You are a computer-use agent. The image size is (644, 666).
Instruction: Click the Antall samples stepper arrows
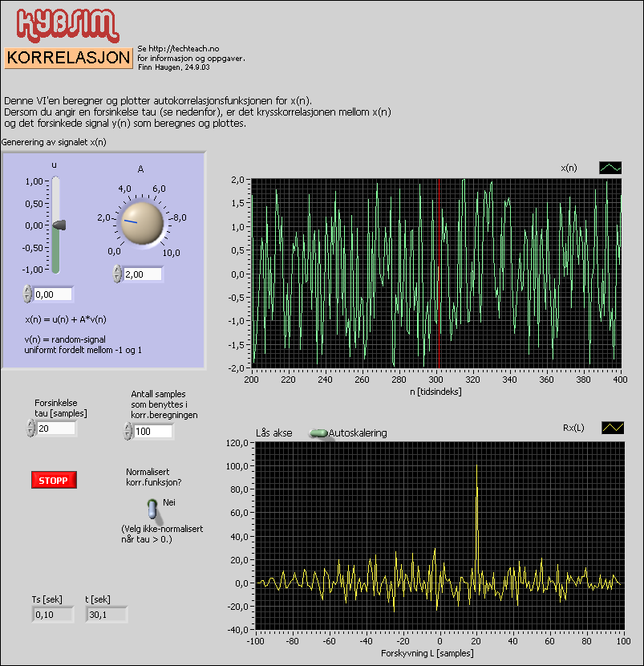click(128, 432)
